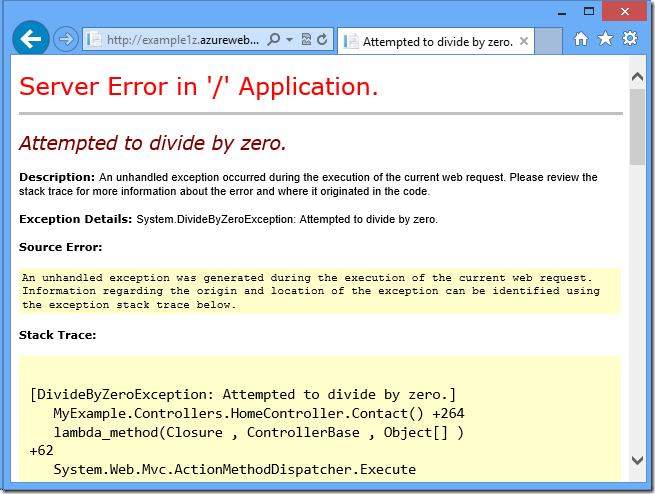Click the Forward arrow button

(x=65, y=39)
